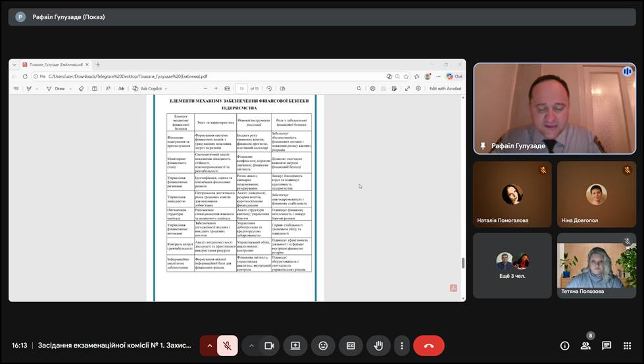Screen dimensions: 644x364
Task: Open the meeting activities grid icon
Action: 627,346
